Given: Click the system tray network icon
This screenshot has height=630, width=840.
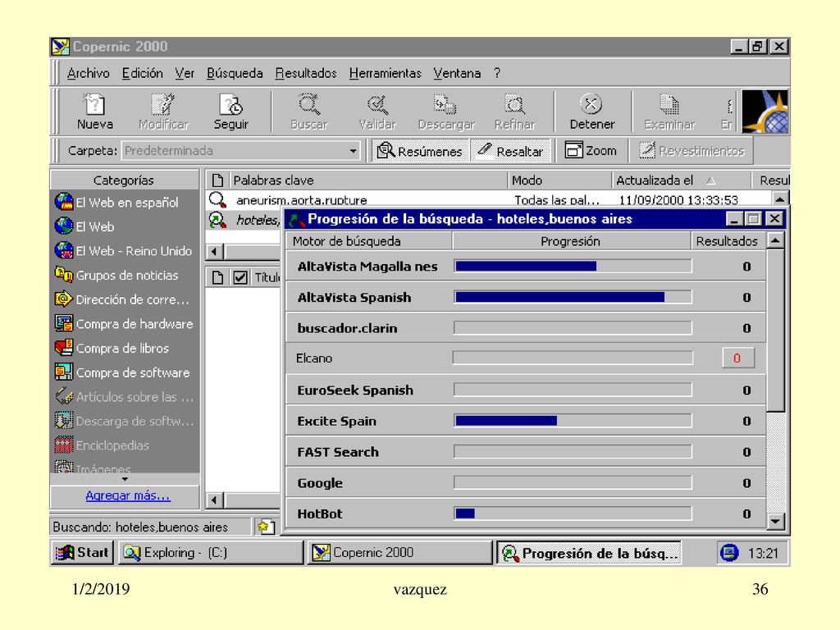Looking at the screenshot, I should pyautogui.click(x=729, y=552).
